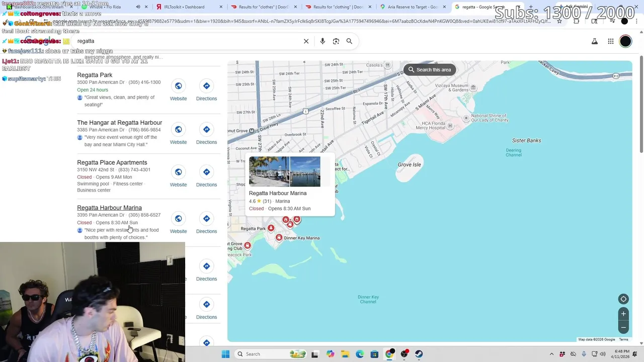
Task: Zoom out on the map
Action: (x=623, y=327)
